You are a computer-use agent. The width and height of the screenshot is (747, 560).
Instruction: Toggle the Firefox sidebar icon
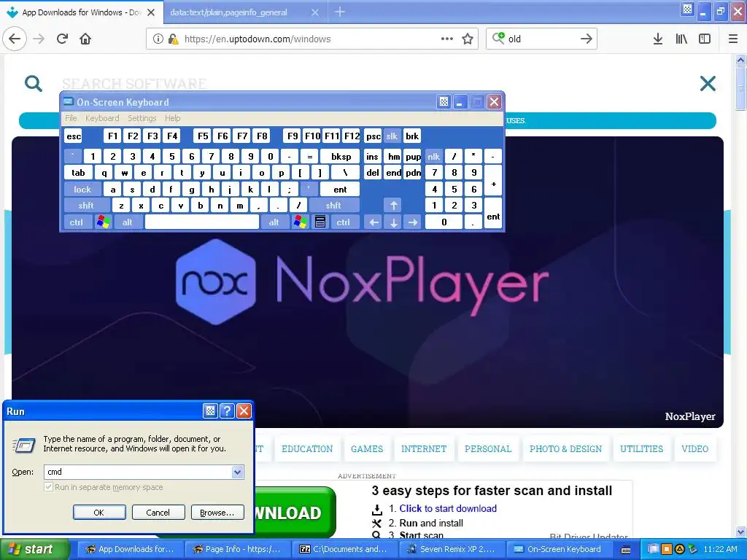[705, 39]
